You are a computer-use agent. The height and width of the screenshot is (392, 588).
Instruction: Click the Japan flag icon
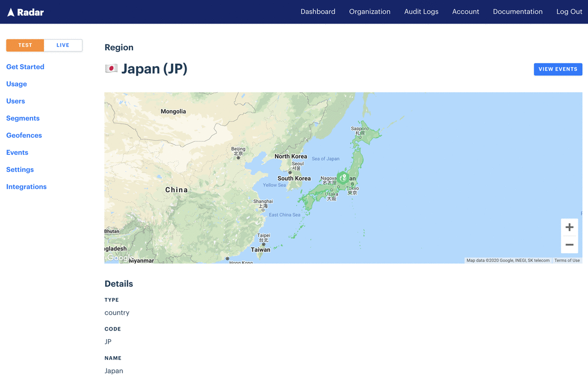click(111, 68)
